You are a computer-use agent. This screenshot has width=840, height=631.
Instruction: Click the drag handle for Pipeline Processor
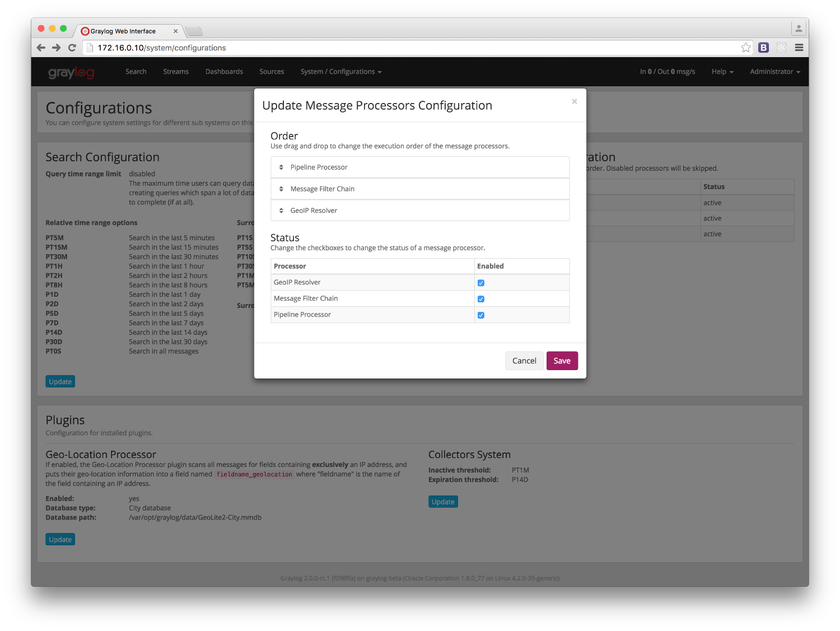281,167
